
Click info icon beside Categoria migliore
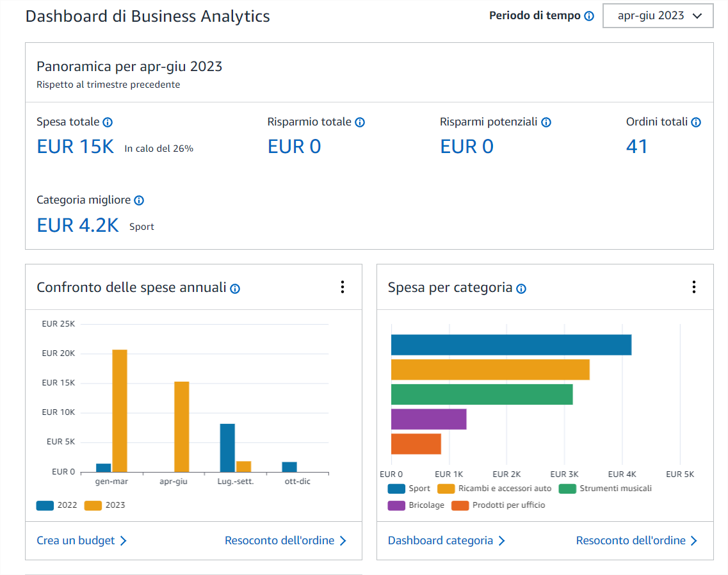click(139, 200)
